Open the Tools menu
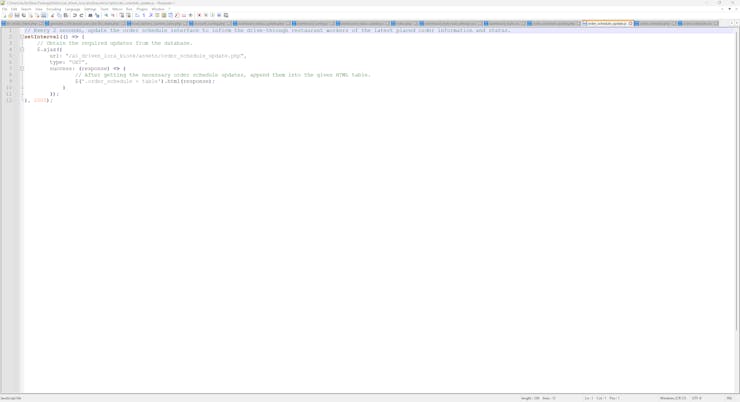Screen dimensions: 740x402 [x=104, y=9]
